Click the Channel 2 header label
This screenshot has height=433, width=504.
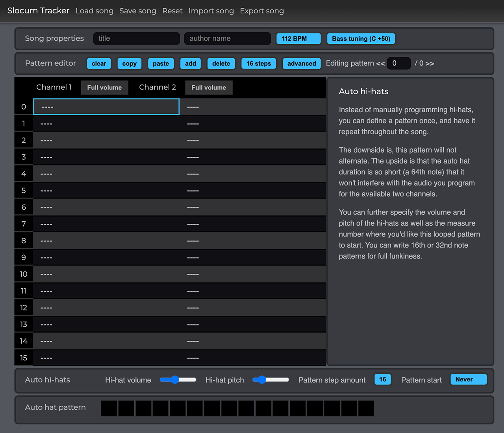[x=157, y=87]
